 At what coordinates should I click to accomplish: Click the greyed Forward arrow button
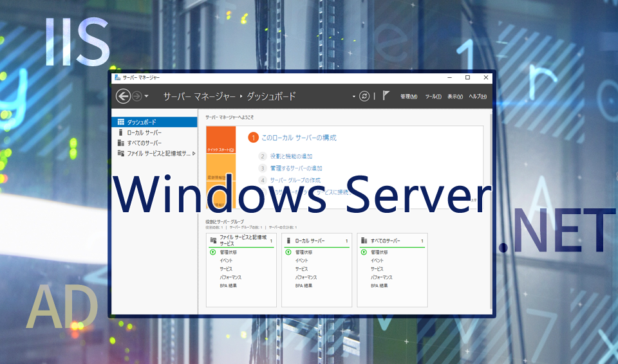click(136, 96)
